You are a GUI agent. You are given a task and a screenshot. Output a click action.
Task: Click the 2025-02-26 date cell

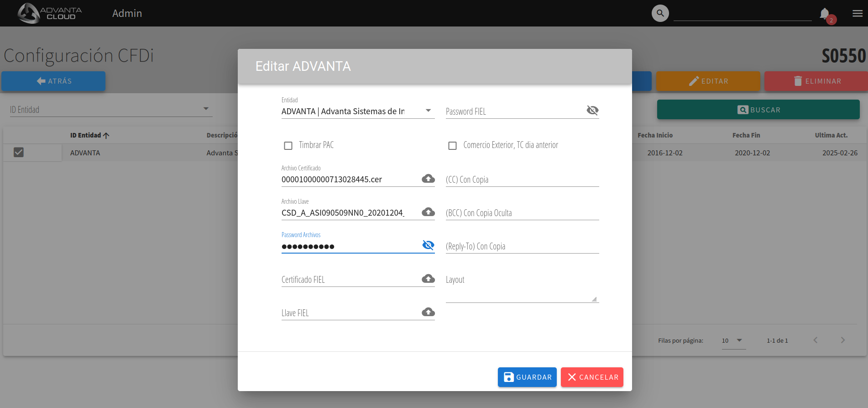click(x=840, y=153)
